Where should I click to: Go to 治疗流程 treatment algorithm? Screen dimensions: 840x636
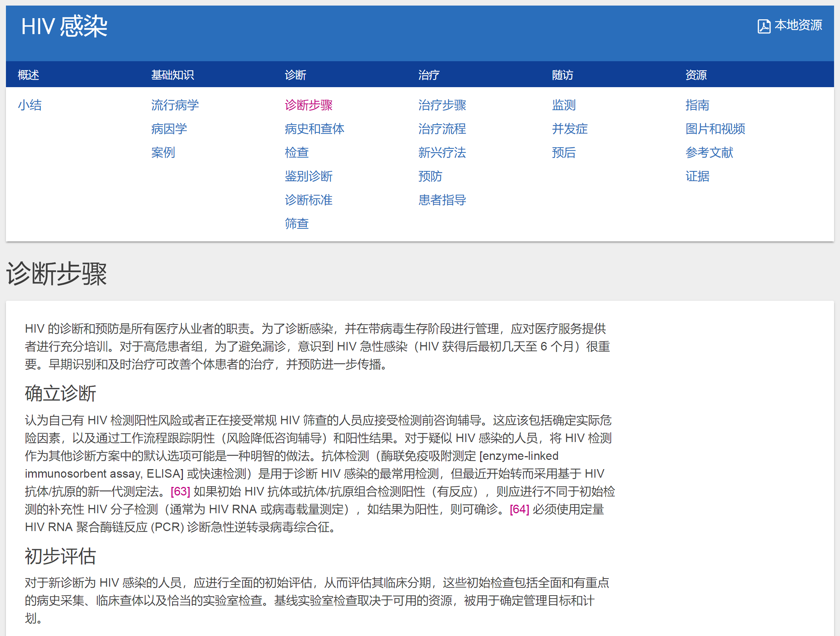442,129
